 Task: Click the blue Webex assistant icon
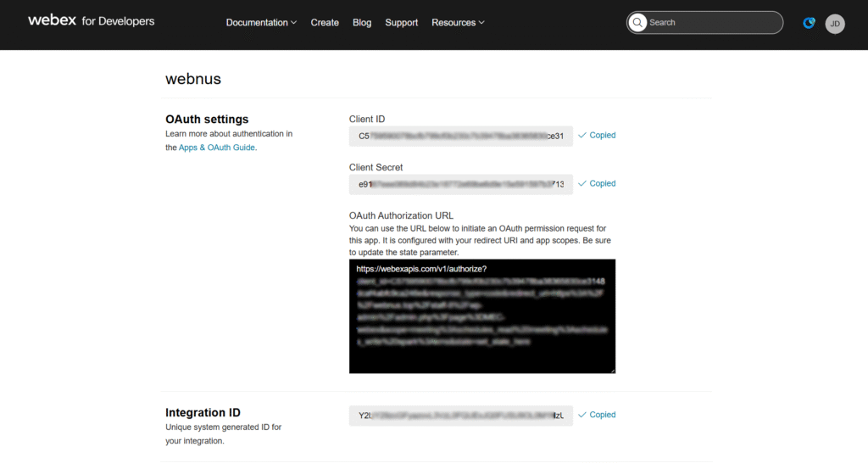(809, 23)
